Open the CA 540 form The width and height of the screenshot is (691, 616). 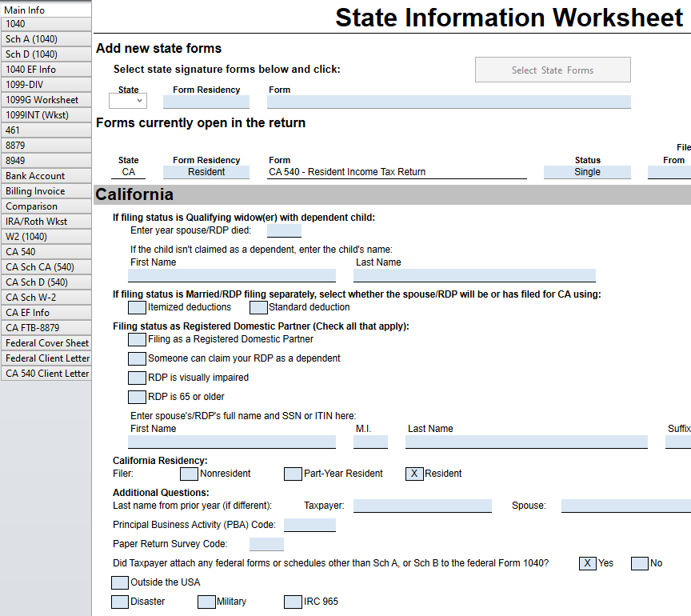46,252
